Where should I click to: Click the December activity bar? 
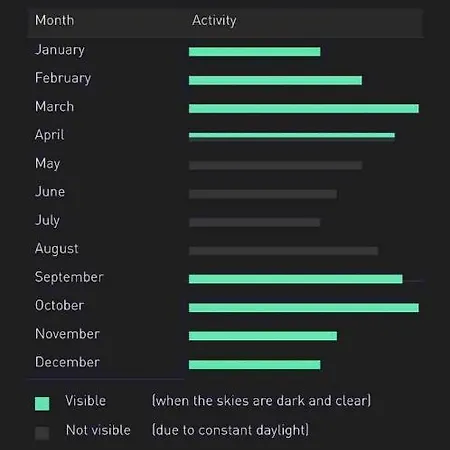(255, 364)
